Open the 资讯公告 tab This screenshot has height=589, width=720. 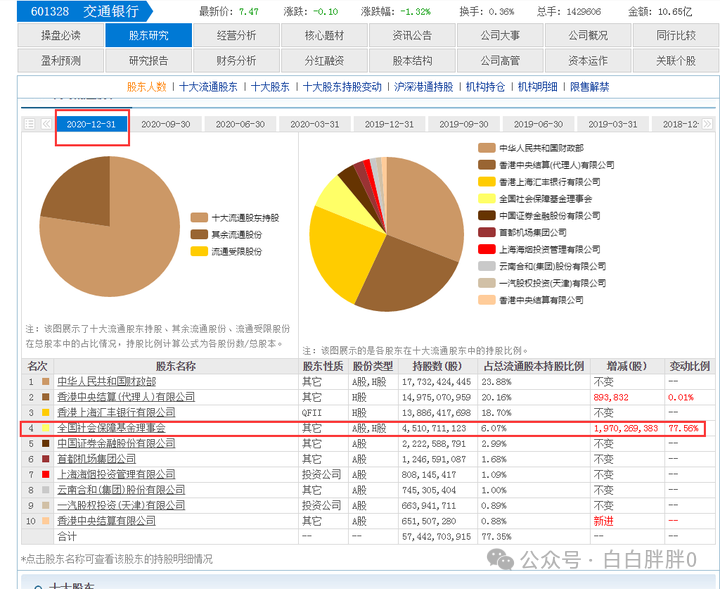point(412,35)
